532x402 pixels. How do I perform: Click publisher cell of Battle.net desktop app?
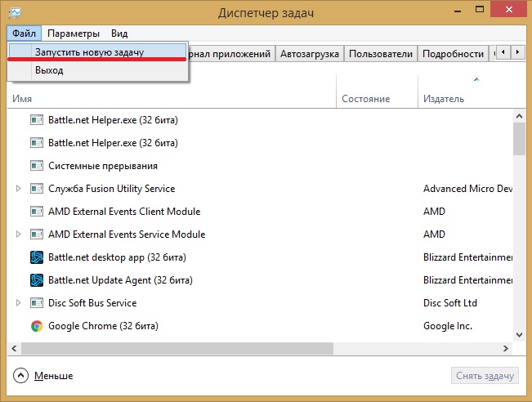(x=467, y=257)
